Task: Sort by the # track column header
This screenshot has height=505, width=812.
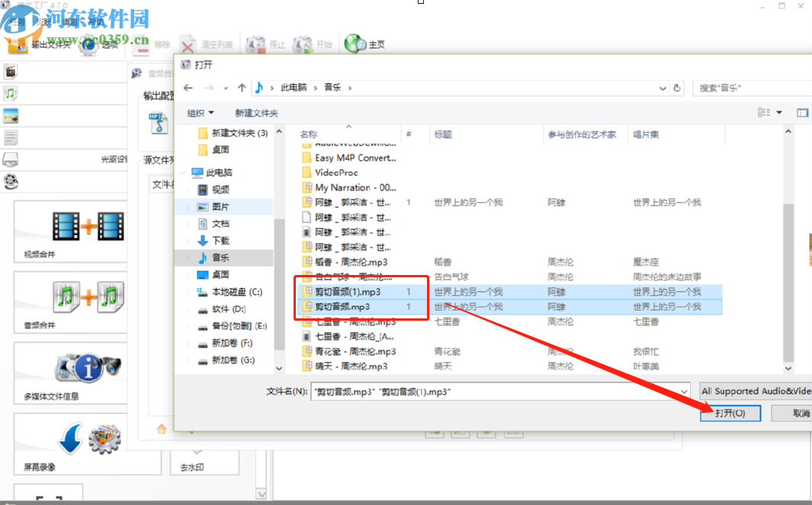Action: click(x=409, y=134)
